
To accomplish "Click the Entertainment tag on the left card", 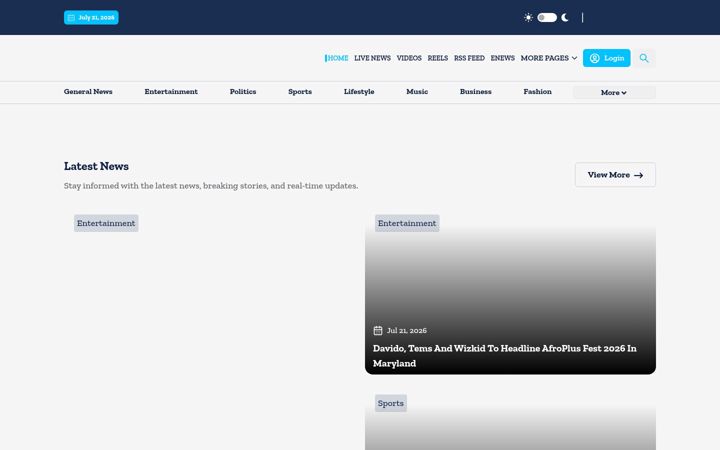I will [106, 223].
